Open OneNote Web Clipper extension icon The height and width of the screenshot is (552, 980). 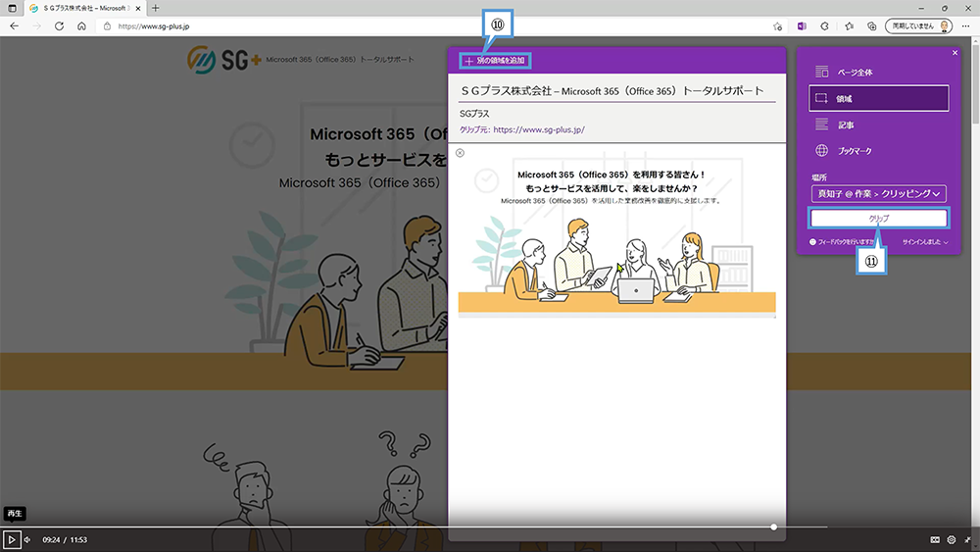[x=802, y=26]
